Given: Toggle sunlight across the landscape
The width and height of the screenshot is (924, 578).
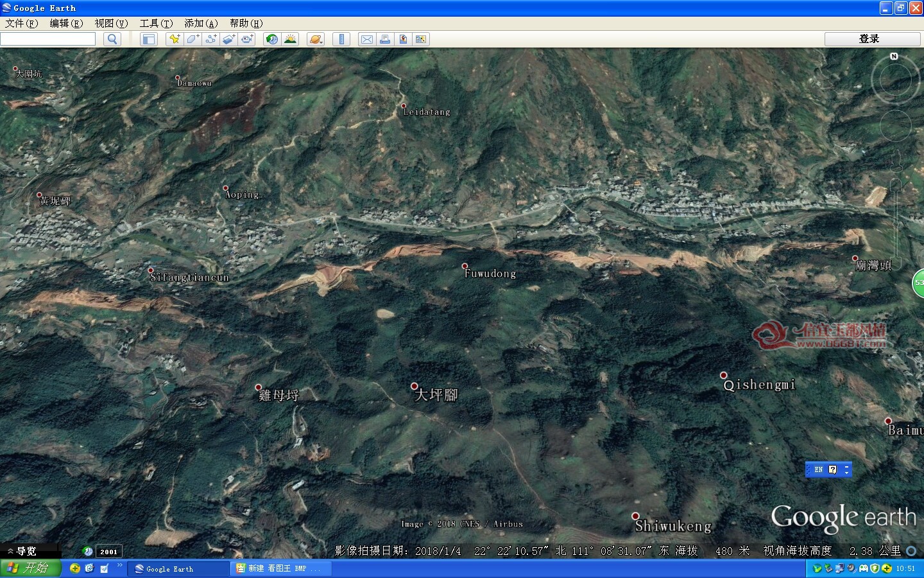Looking at the screenshot, I should point(291,39).
